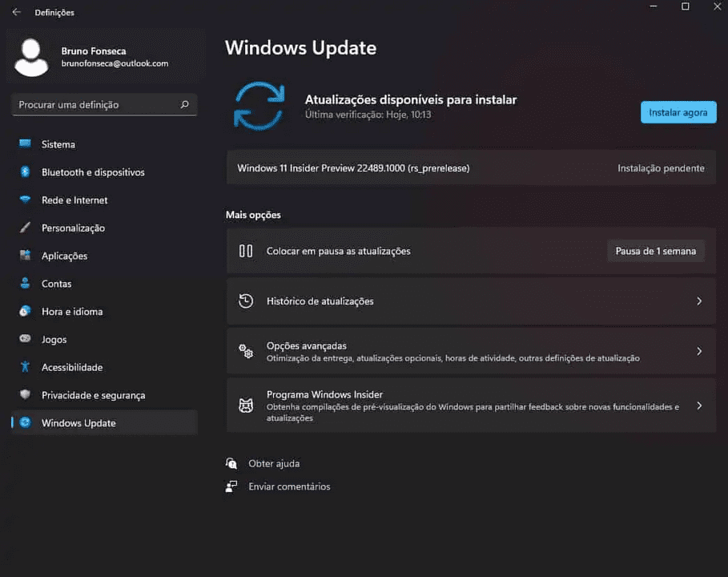Open Opções avançadas via its chevron arrow
The image size is (728, 577).
click(x=698, y=352)
